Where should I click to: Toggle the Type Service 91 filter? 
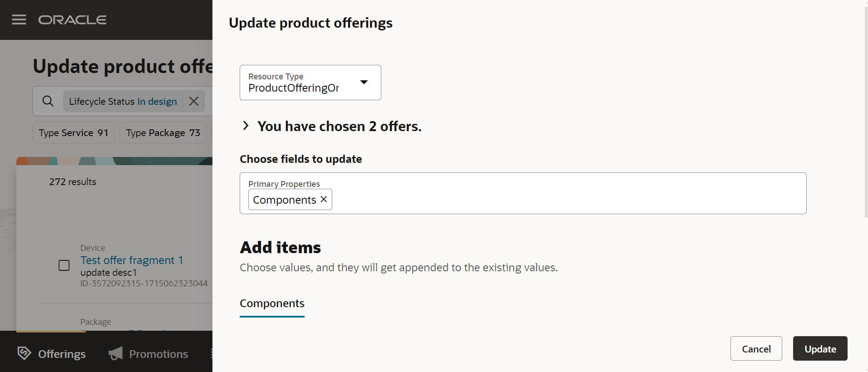tap(73, 132)
